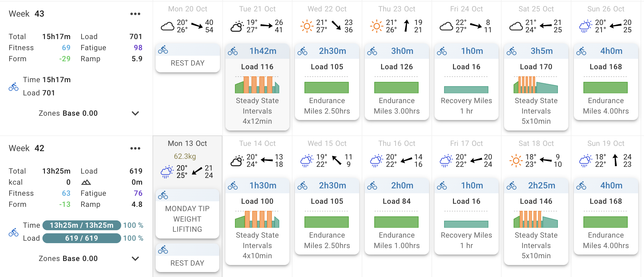Click the 62.3kg weight entry on Mon 13 Oct

click(x=185, y=156)
